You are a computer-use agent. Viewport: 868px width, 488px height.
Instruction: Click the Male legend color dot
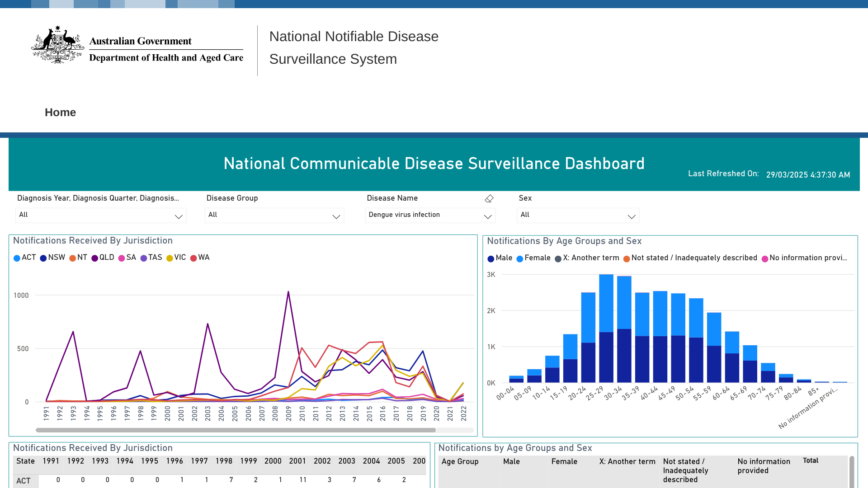coord(491,259)
